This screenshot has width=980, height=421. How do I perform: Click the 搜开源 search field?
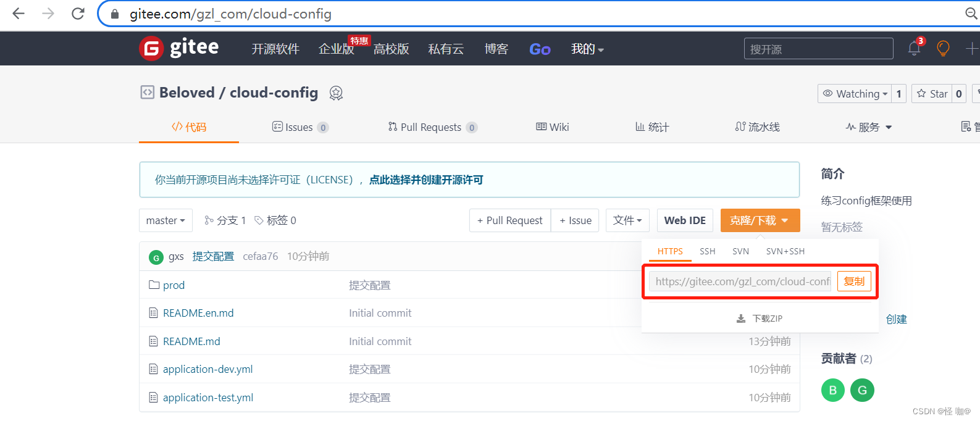pyautogui.click(x=819, y=49)
